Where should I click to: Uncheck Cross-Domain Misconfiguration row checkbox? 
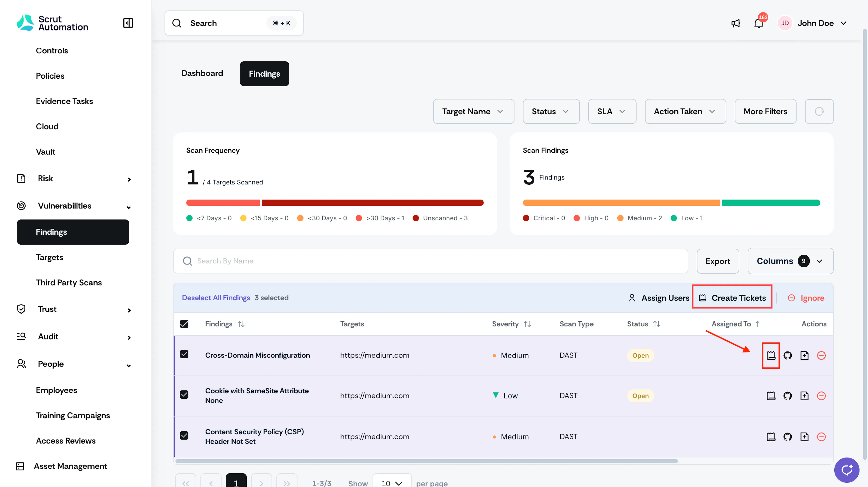click(184, 354)
